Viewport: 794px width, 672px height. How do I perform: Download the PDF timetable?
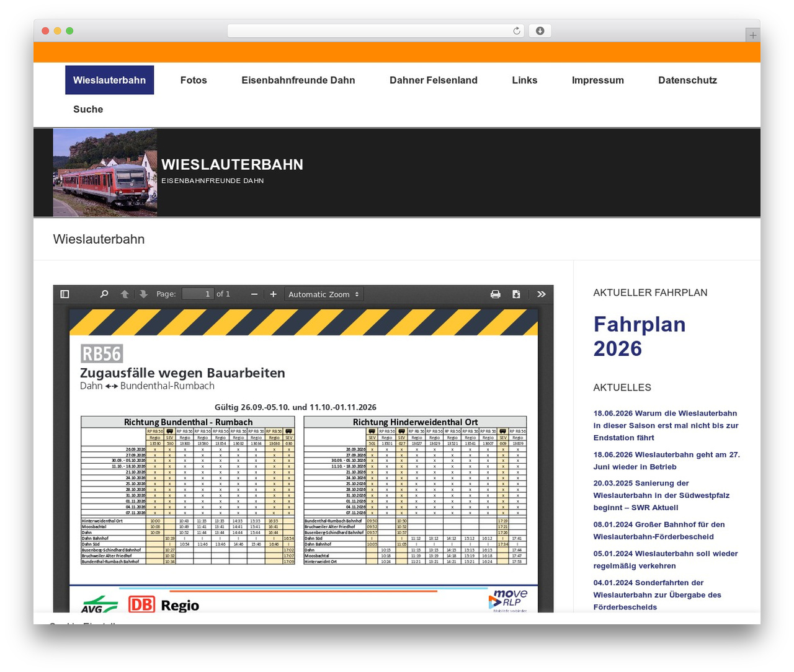point(516,294)
